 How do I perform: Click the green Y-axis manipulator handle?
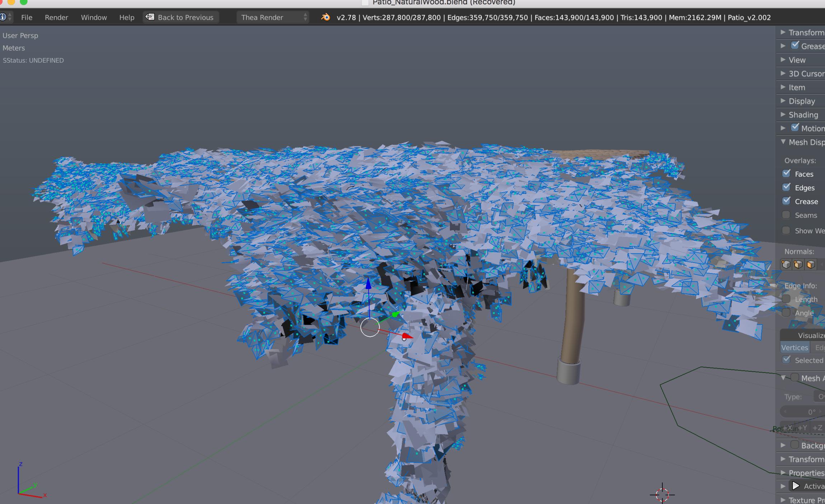tap(395, 315)
